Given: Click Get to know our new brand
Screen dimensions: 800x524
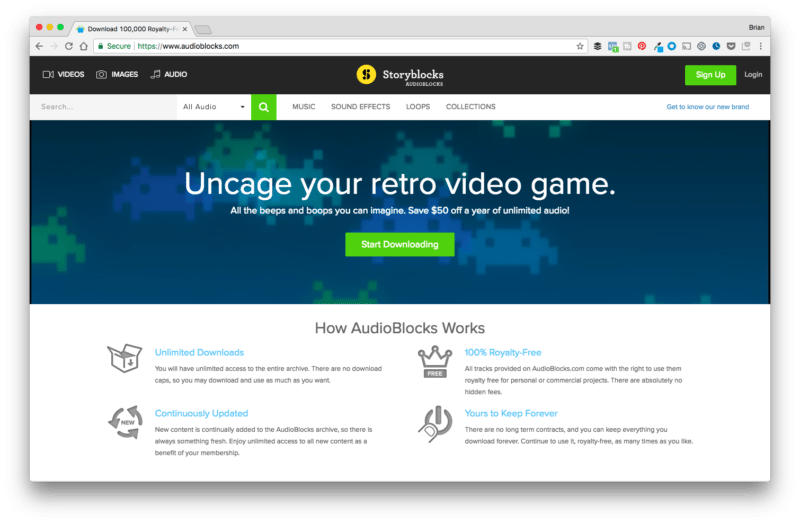Looking at the screenshot, I should (708, 107).
